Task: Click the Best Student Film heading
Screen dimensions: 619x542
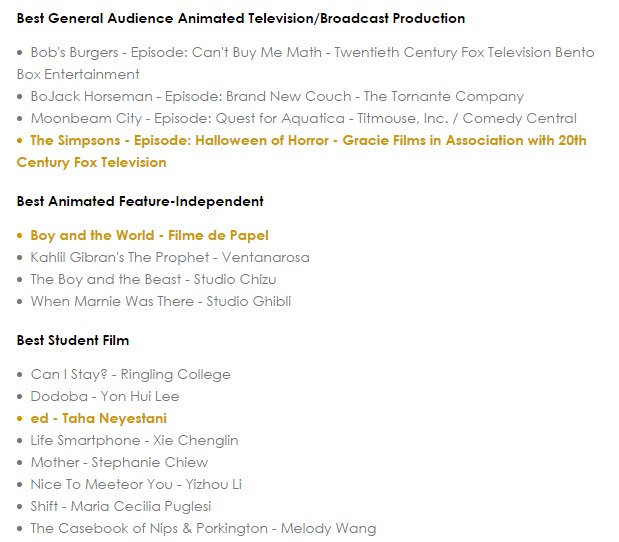Action: click(73, 340)
